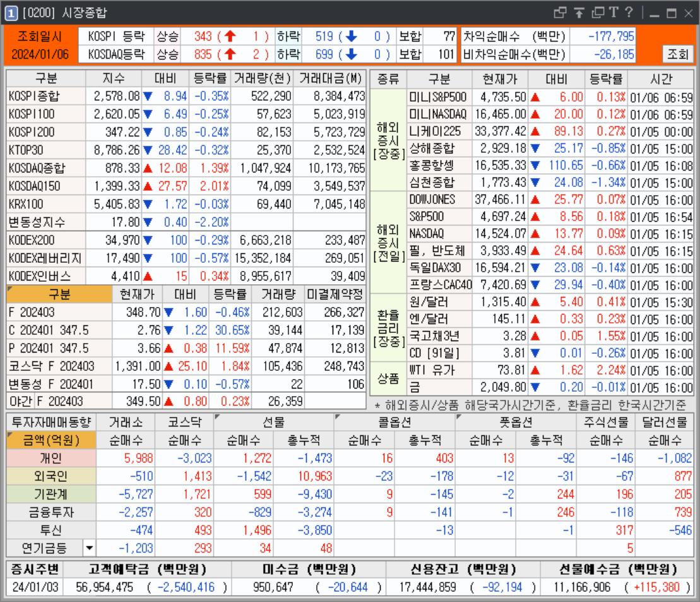Select the KOSDAQ종합 row label
This screenshot has width=700, height=602.
46,168
